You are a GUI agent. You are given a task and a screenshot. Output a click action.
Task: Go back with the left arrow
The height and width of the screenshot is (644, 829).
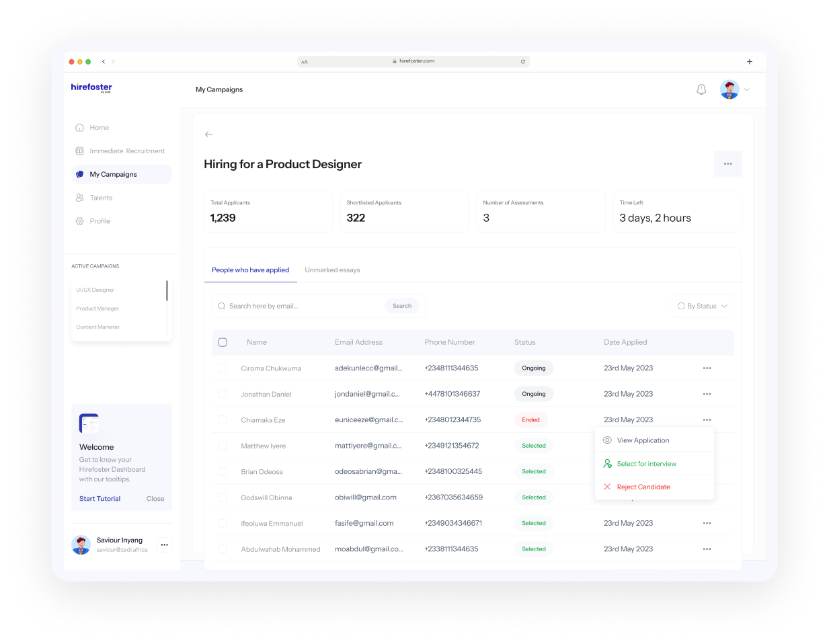coord(208,134)
